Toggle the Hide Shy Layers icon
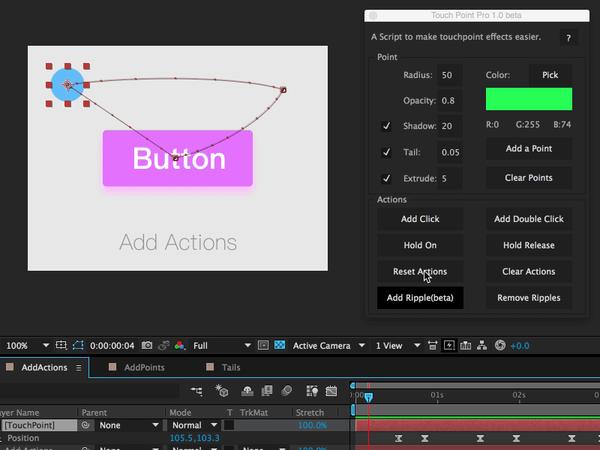 247,391
